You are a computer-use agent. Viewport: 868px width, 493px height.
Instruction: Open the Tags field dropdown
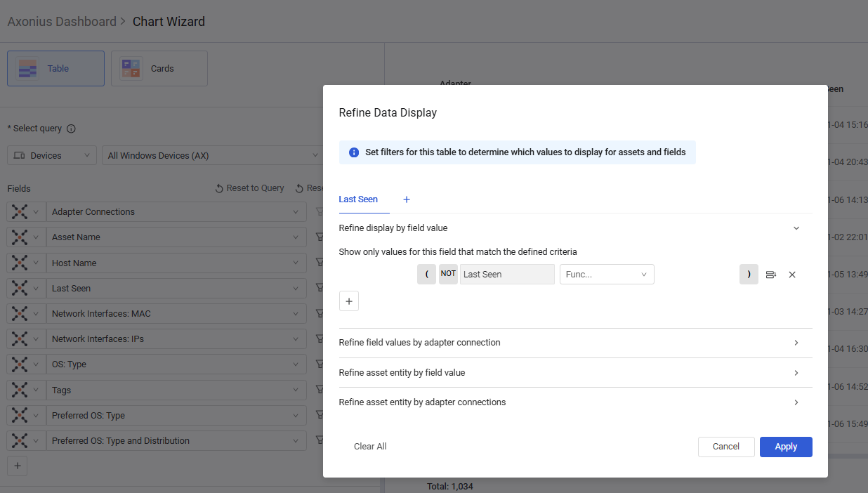(176, 390)
